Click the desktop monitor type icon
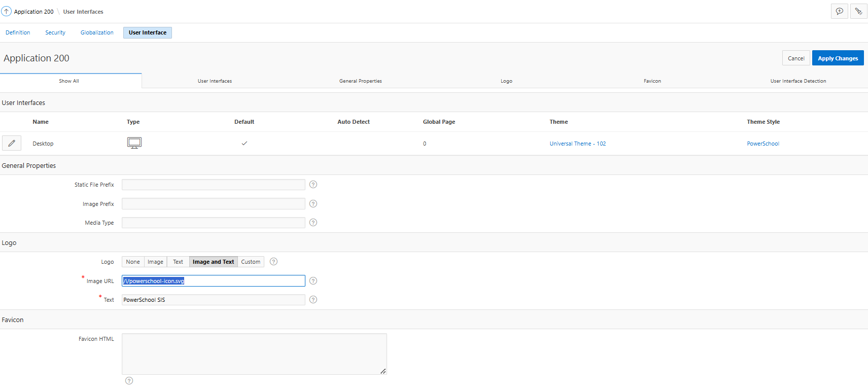The image size is (868, 387). click(134, 143)
